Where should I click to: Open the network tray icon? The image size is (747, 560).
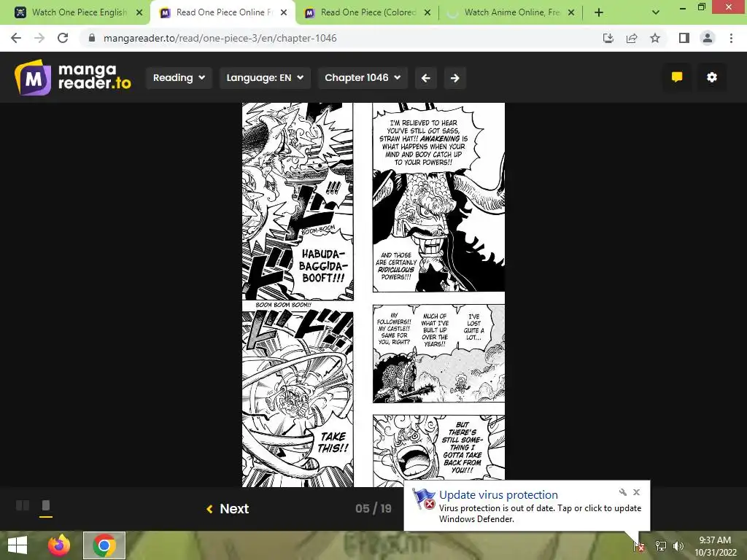click(x=661, y=545)
